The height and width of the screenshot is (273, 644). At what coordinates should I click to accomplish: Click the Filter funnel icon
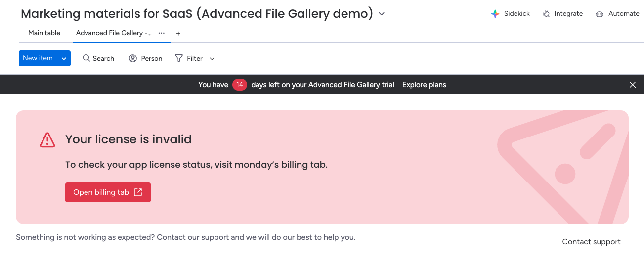click(179, 58)
